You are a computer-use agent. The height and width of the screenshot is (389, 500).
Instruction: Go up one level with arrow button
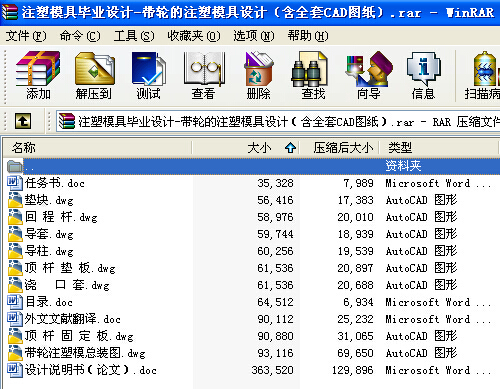(23, 121)
